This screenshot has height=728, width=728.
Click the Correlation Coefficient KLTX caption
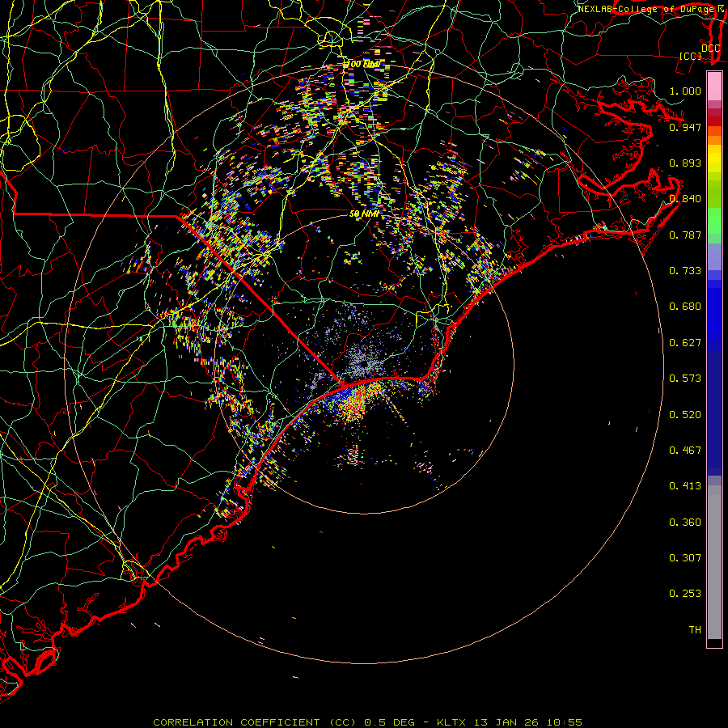click(x=367, y=722)
